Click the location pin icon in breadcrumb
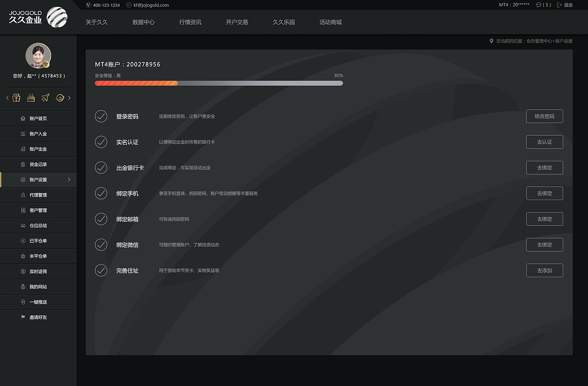The image size is (588, 386). pyautogui.click(x=492, y=41)
